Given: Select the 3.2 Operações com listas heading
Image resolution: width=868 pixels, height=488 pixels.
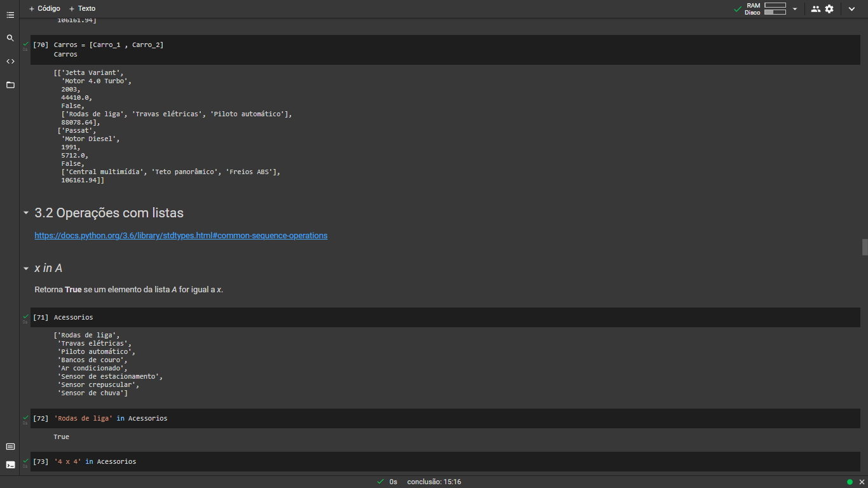Looking at the screenshot, I should pos(109,213).
